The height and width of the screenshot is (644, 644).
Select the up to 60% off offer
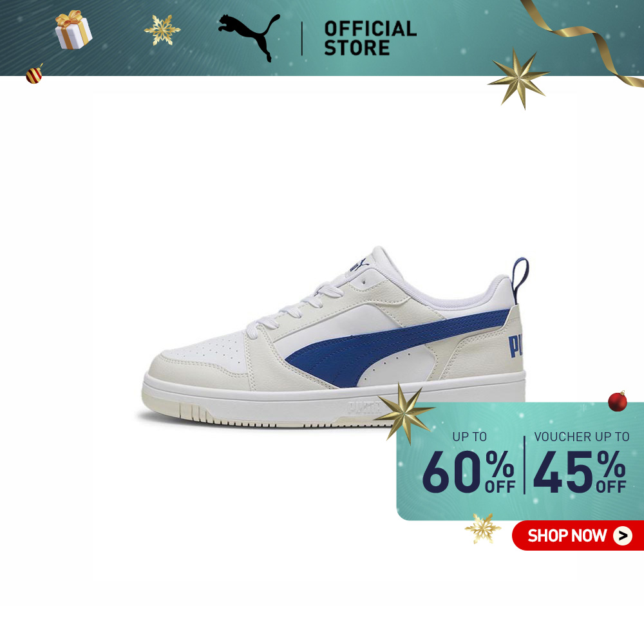click(x=469, y=463)
